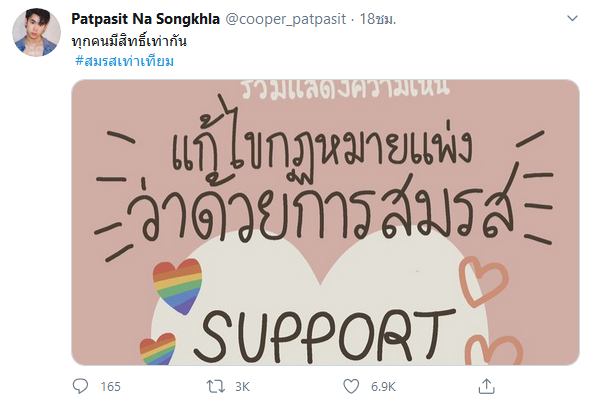This screenshot has width=593, height=403.
Task: Click the outlined orange heart in the image
Action: [483, 281]
